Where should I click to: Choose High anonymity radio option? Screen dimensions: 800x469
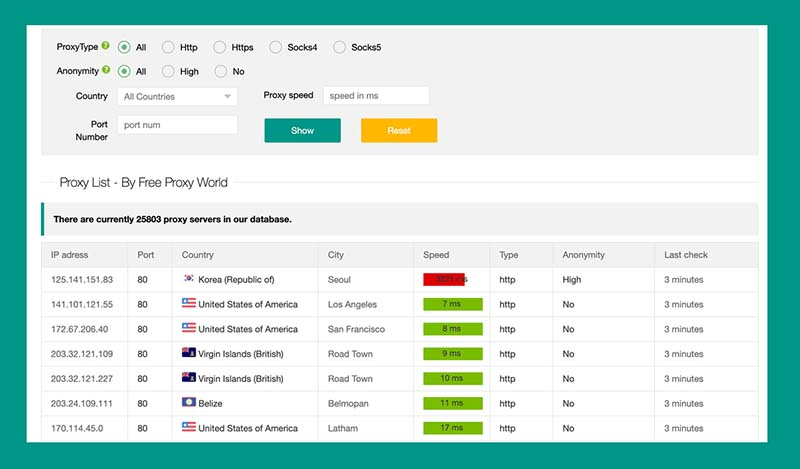(x=168, y=72)
